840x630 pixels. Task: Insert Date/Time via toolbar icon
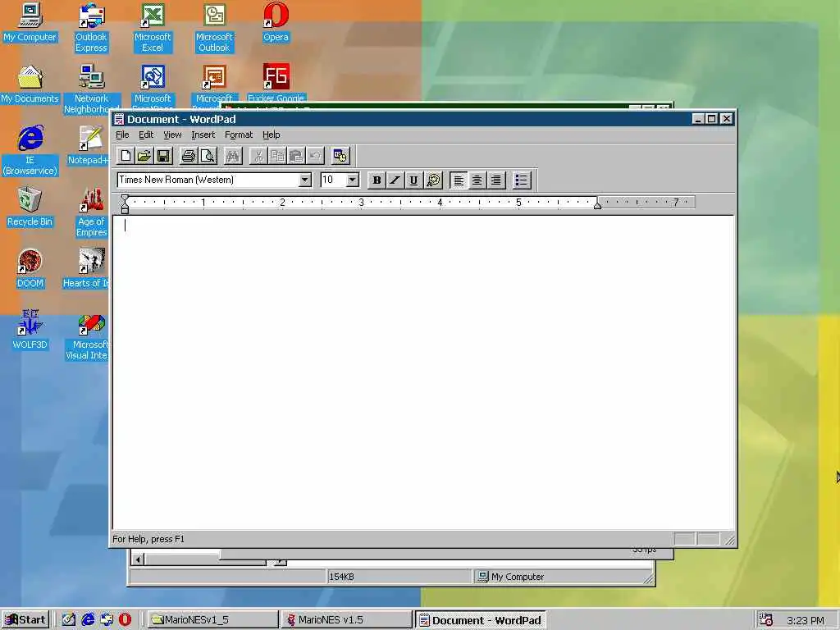tap(340, 156)
